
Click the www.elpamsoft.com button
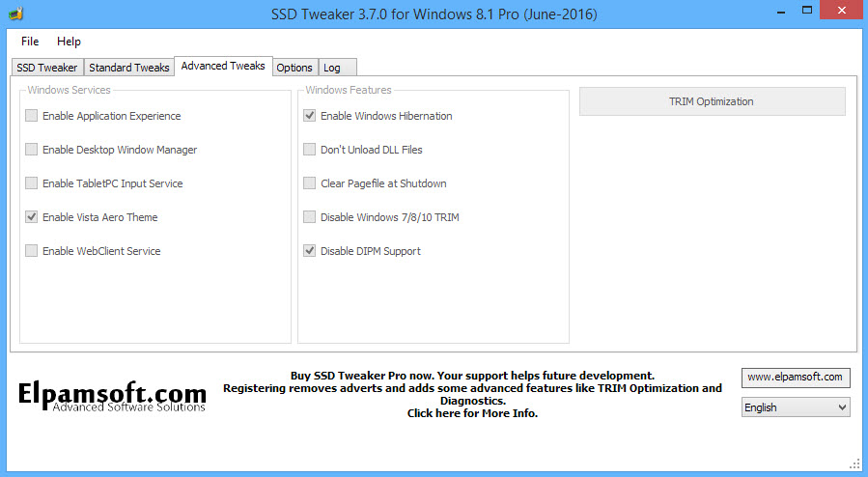pos(796,377)
